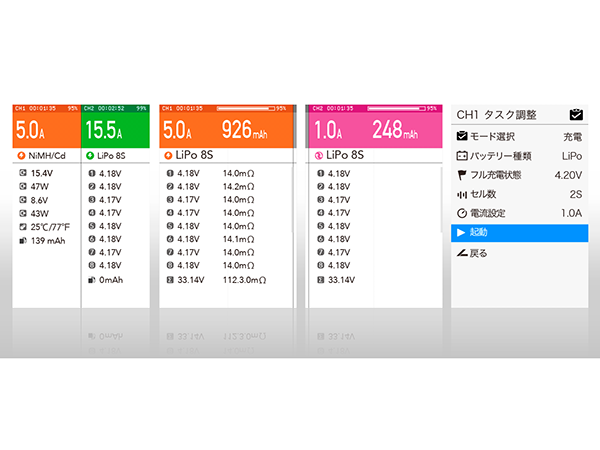This screenshot has width=600, height=450.
Task: Open the 電流設定 current setting row
Action: 519,213
